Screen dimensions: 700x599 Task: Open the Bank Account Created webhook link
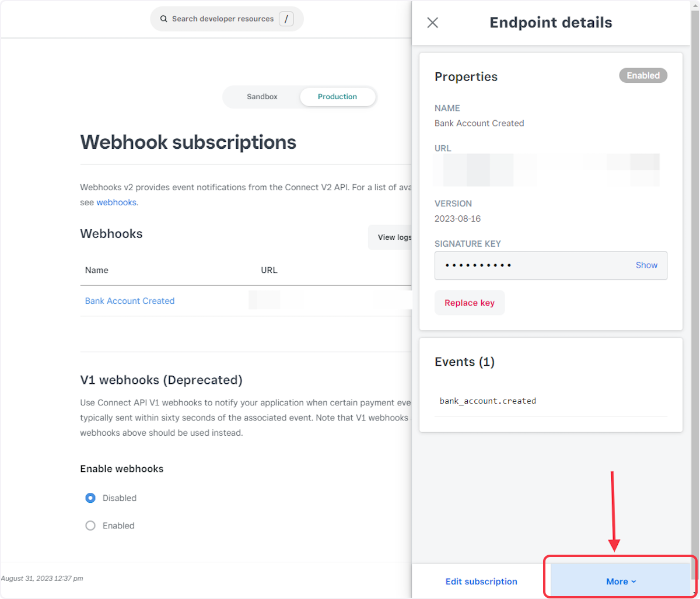click(129, 301)
